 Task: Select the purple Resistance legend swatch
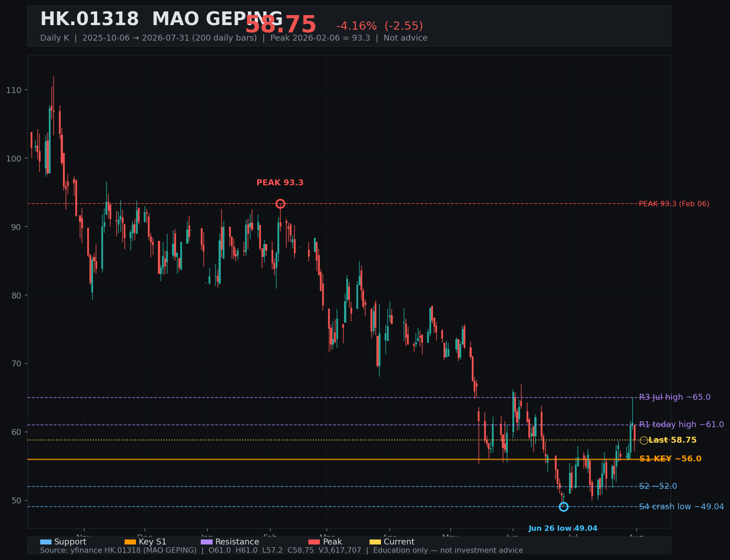click(207, 542)
